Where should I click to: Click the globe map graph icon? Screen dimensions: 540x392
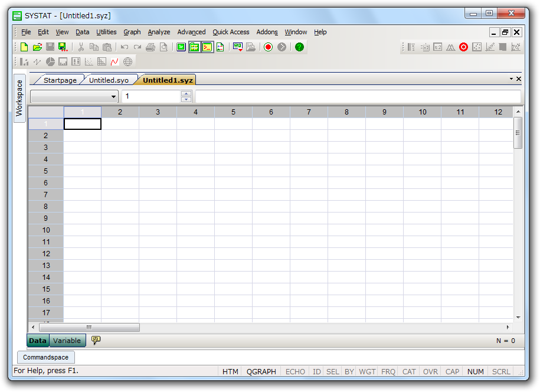coord(127,61)
